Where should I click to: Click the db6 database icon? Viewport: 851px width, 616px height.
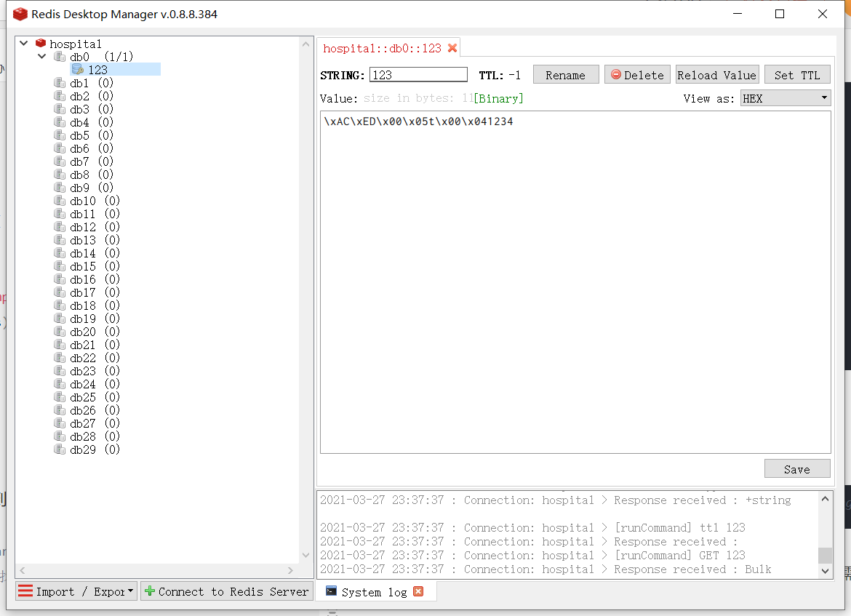[60, 148]
